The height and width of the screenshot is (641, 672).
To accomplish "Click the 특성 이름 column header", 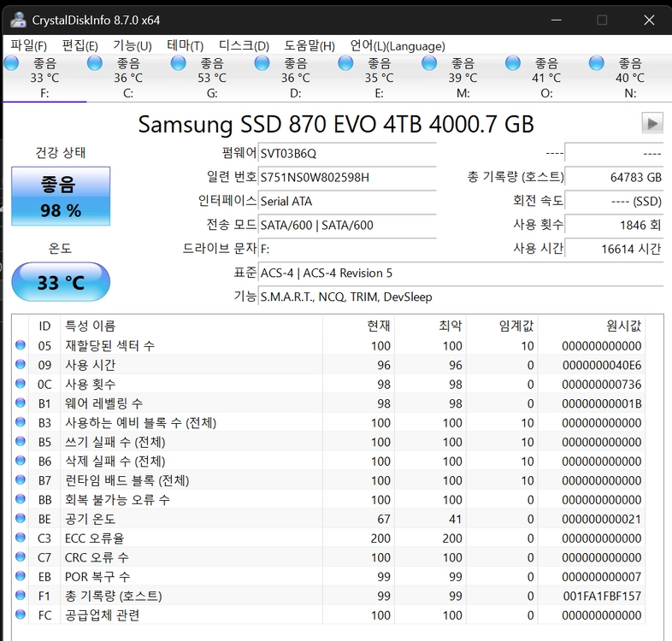I will tap(192, 326).
